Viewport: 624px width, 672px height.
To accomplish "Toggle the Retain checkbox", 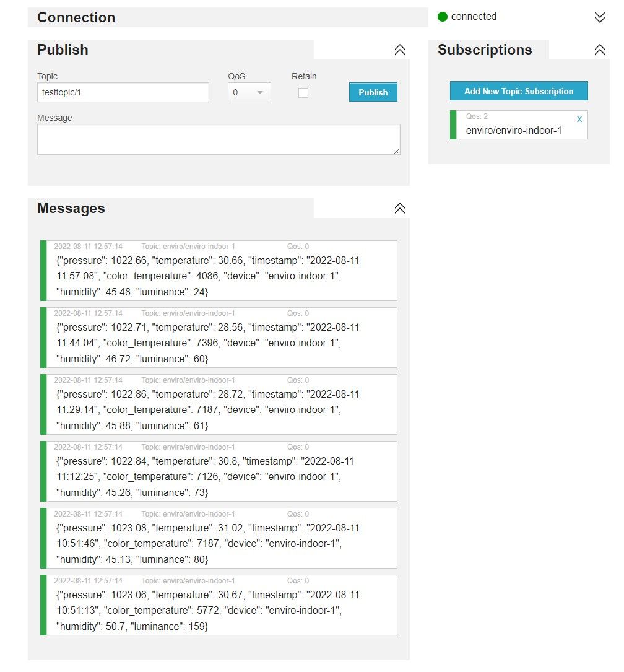I will tap(303, 93).
